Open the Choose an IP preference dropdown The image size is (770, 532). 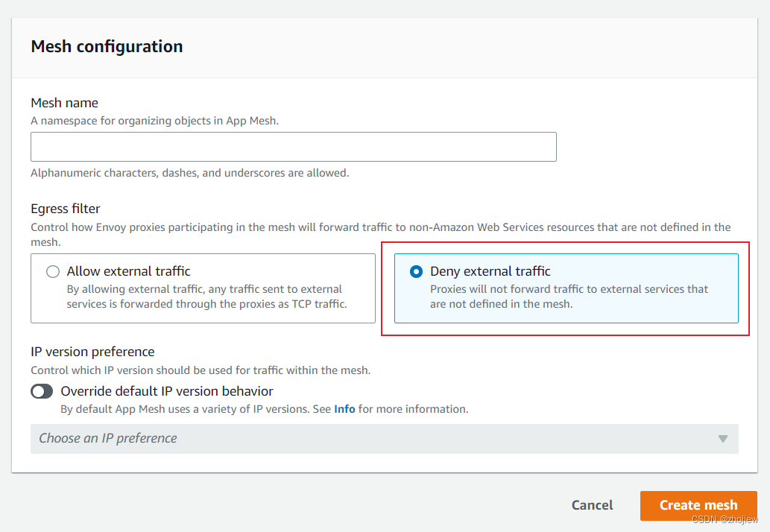coord(385,439)
